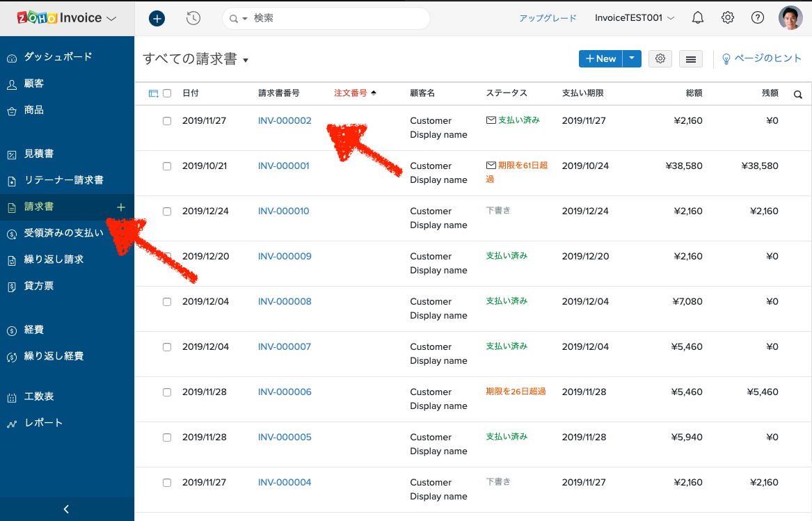Open invoice INV-000006
Screen dimensions: 812x521
point(285,392)
